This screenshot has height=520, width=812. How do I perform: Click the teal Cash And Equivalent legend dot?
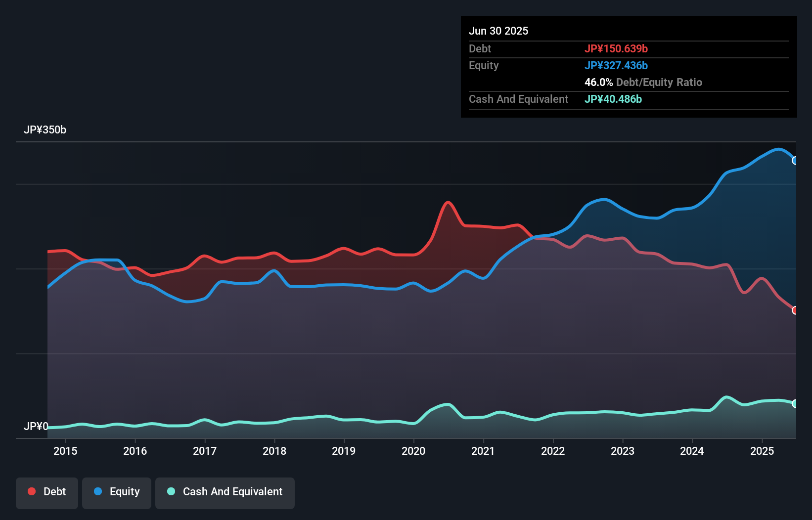171,491
